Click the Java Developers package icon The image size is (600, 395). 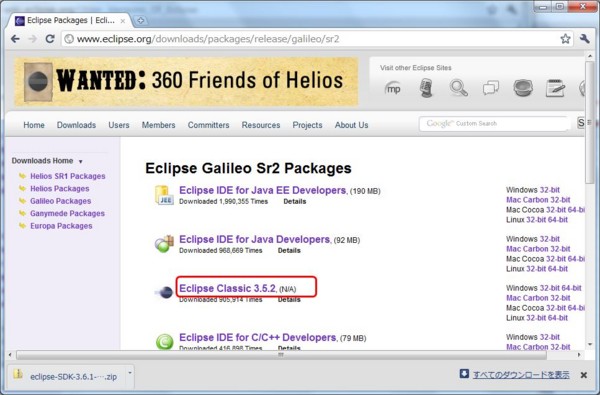(x=164, y=244)
